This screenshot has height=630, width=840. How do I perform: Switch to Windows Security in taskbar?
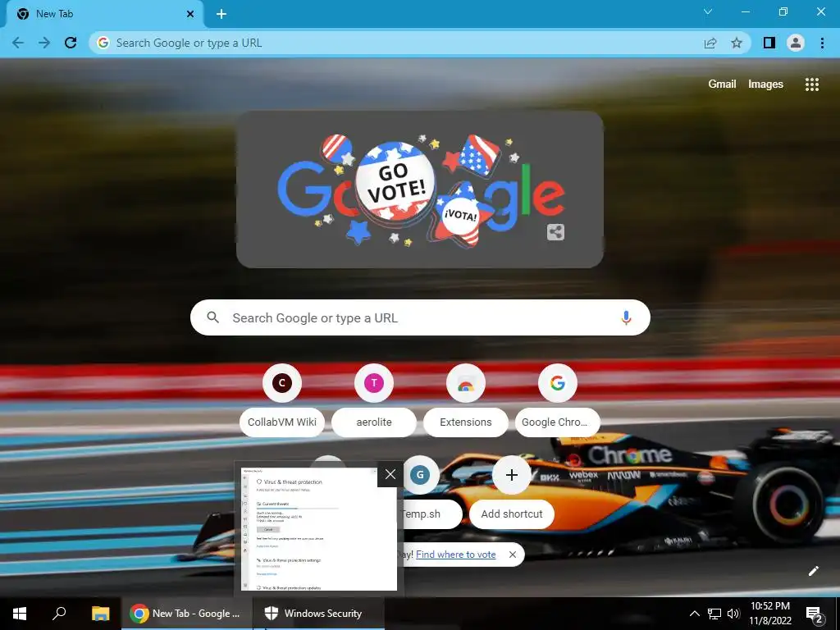[319, 614]
